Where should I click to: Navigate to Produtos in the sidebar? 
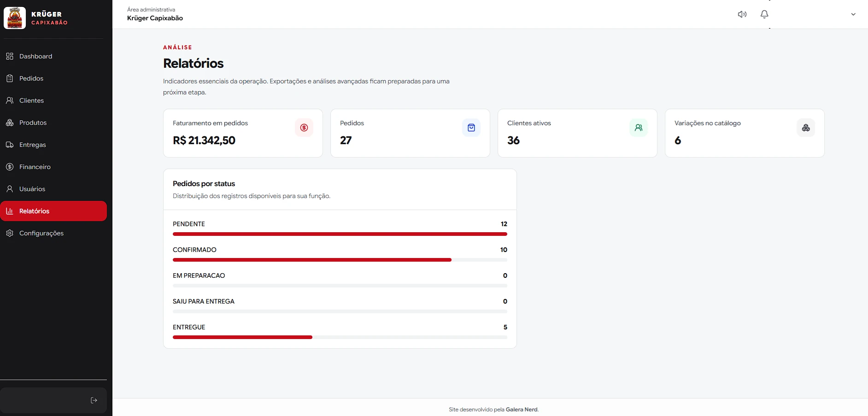pyautogui.click(x=53, y=123)
